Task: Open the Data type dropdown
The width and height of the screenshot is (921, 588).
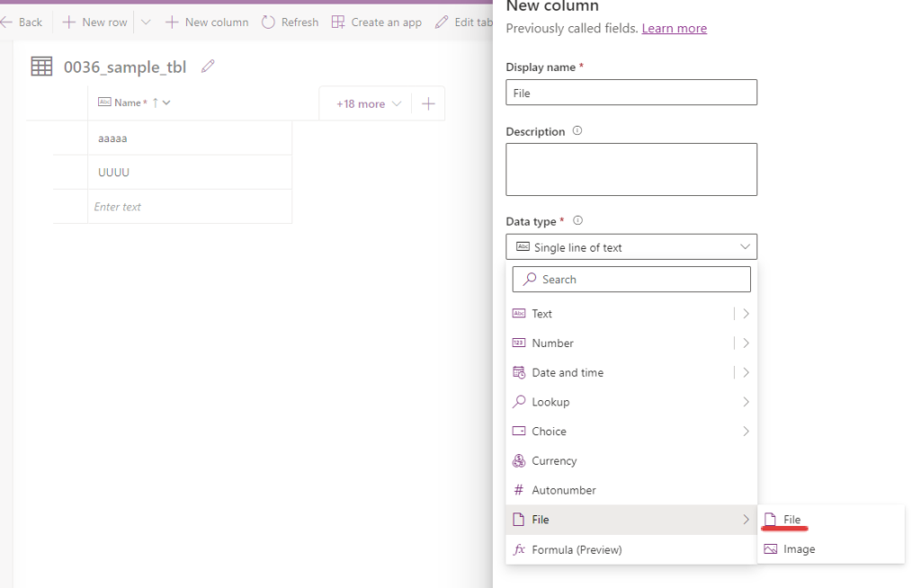Action: 630,247
